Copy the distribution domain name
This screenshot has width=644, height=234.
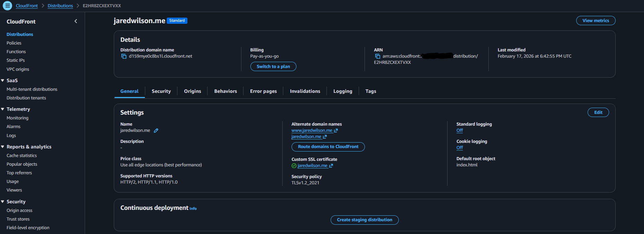coord(124,56)
